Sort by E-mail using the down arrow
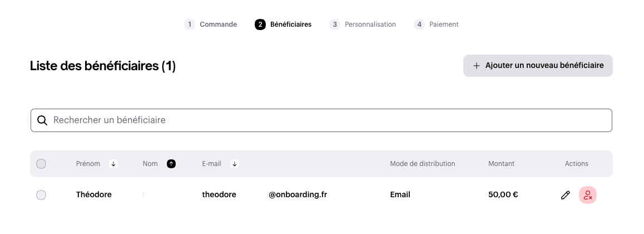The width and height of the screenshot is (644, 234). pyautogui.click(x=235, y=164)
